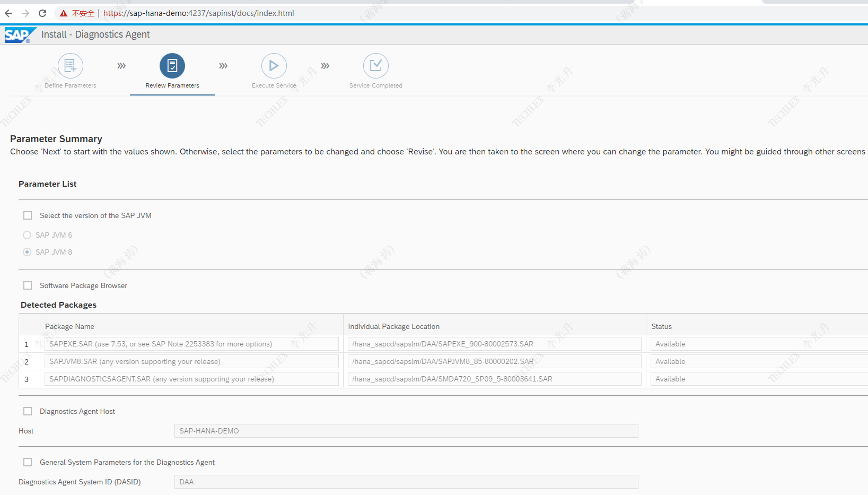Click Available status for SAPEXE.SAR row
Screen dimensions: 868x495
coord(759,344)
